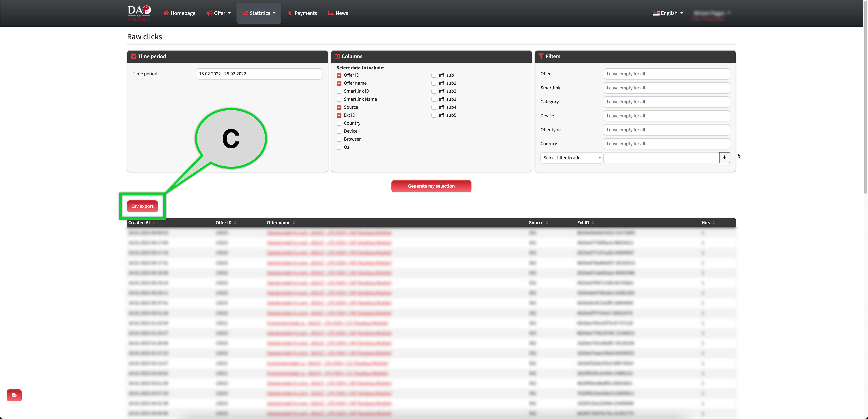Click the Ext ID sort arrows
The width and height of the screenshot is (868, 419).
[x=593, y=223]
